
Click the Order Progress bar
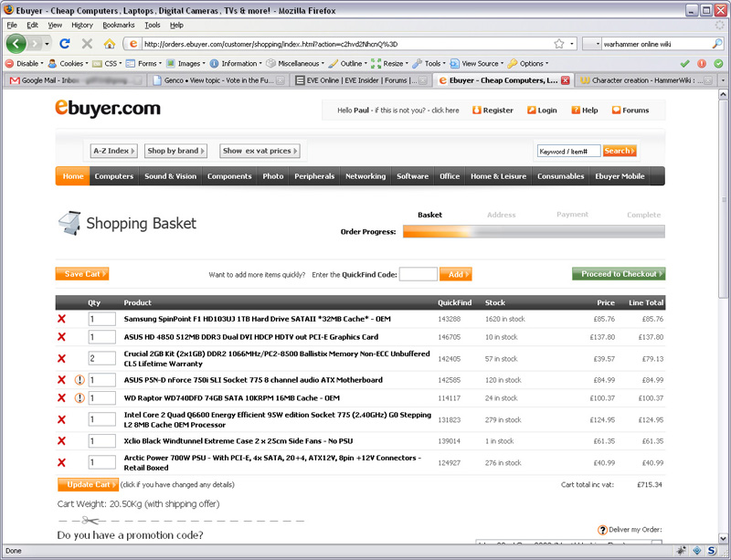(534, 231)
